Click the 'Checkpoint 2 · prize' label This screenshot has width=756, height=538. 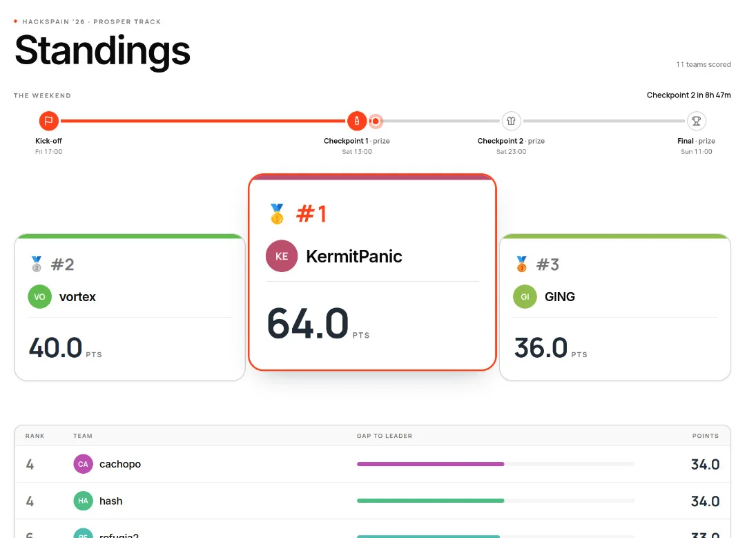point(511,141)
